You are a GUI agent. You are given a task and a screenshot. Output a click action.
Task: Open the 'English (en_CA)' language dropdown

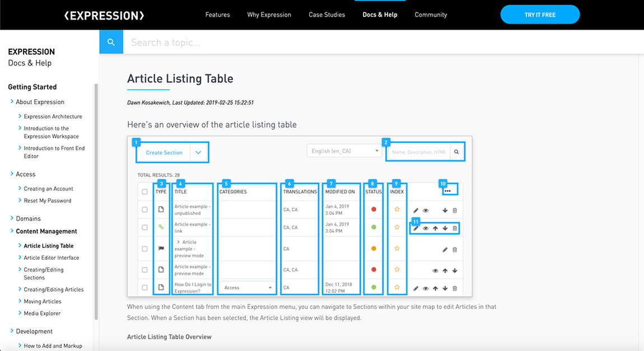pyautogui.click(x=343, y=151)
